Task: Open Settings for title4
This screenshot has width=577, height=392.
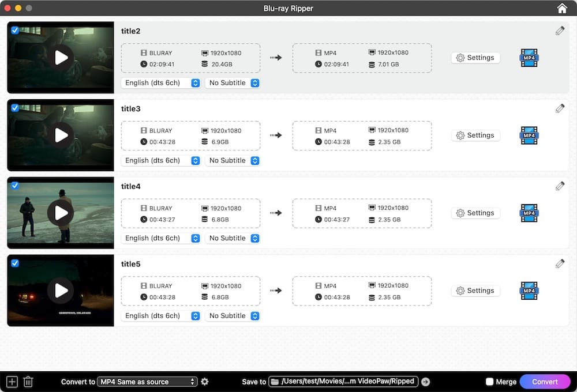Action: pyautogui.click(x=475, y=213)
